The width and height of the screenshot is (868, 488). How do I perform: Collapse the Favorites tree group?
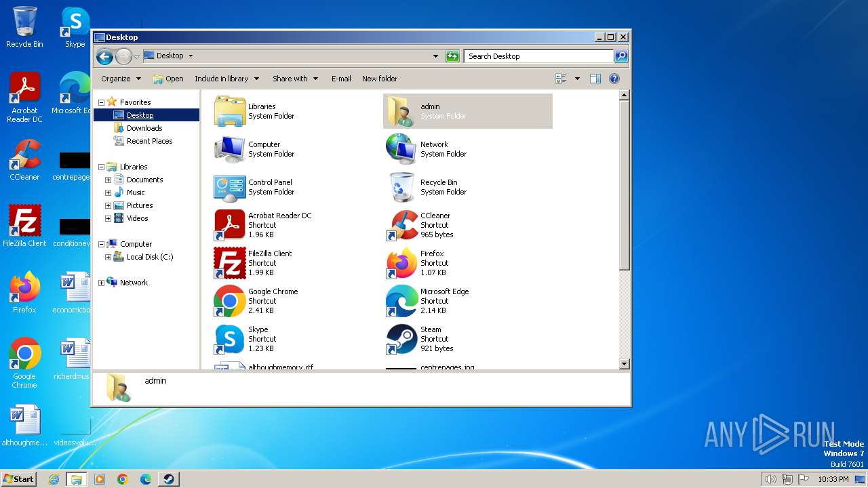click(x=101, y=102)
